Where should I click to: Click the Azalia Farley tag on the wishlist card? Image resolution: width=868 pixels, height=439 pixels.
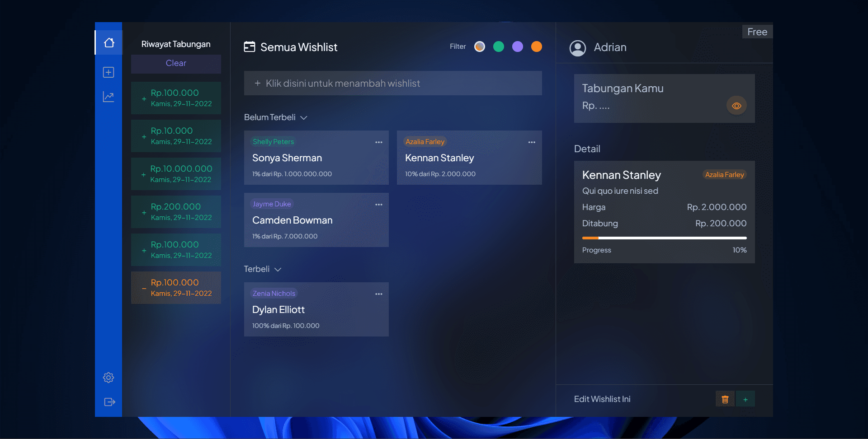[425, 142]
